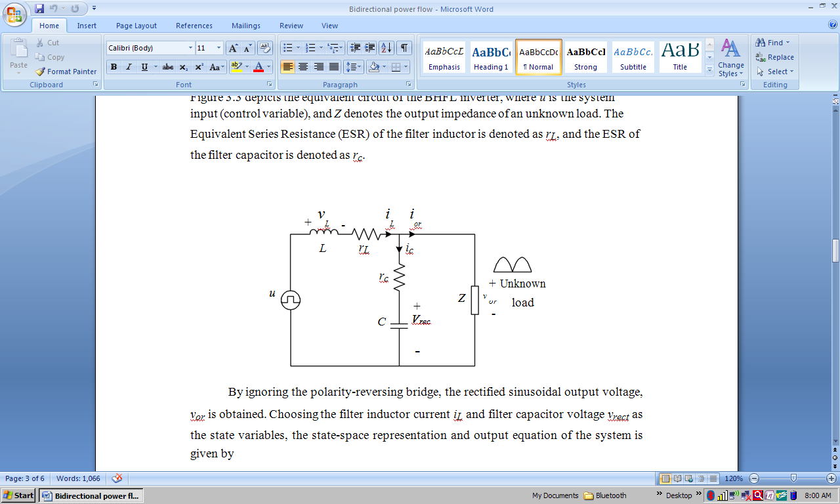Click the zoom slider handle in status bar
840x504 pixels.
[x=793, y=478]
